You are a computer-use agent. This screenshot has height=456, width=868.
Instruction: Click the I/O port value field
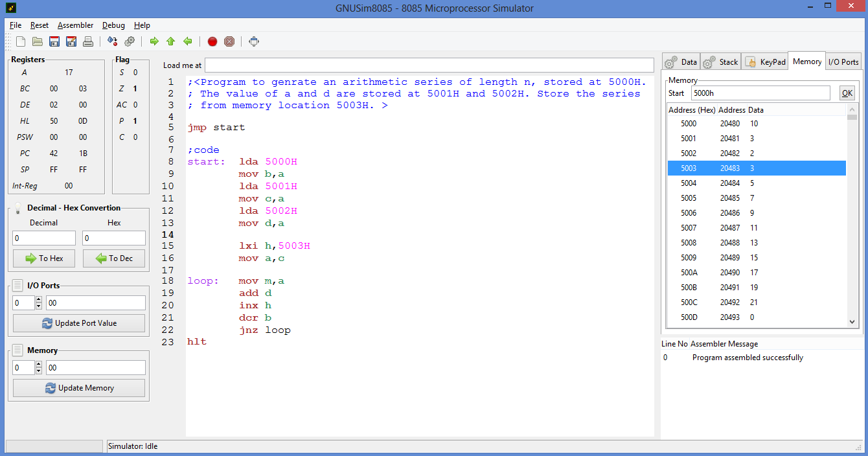96,303
